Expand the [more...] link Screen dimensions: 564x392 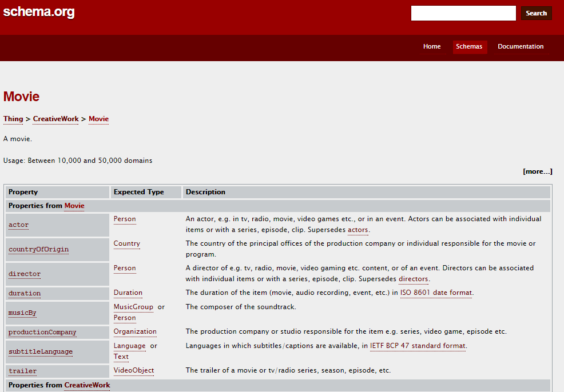pyautogui.click(x=537, y=171)
